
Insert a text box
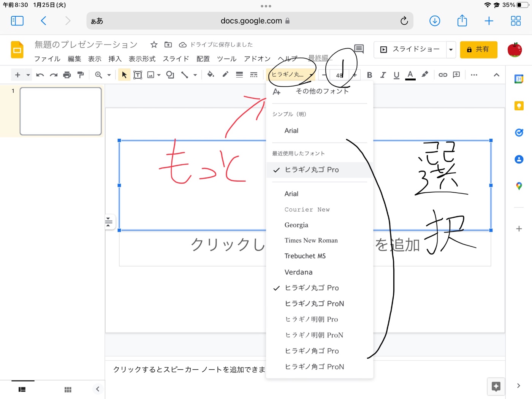138,75
